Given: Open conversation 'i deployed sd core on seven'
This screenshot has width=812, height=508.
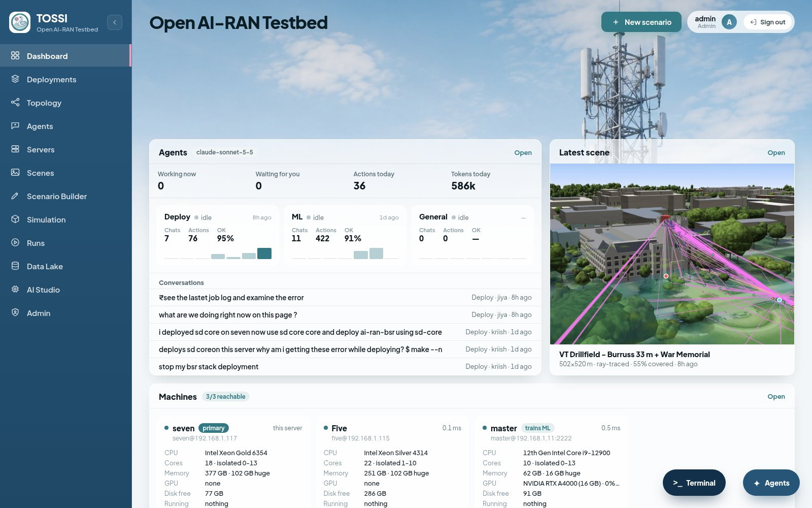Looking at the screenshot, I should (x=345, y=332).
